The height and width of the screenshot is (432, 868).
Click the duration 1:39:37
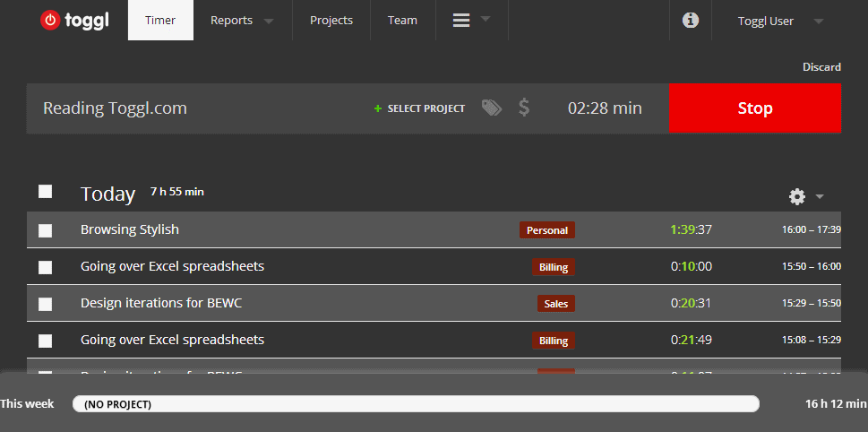click(691, 229)
